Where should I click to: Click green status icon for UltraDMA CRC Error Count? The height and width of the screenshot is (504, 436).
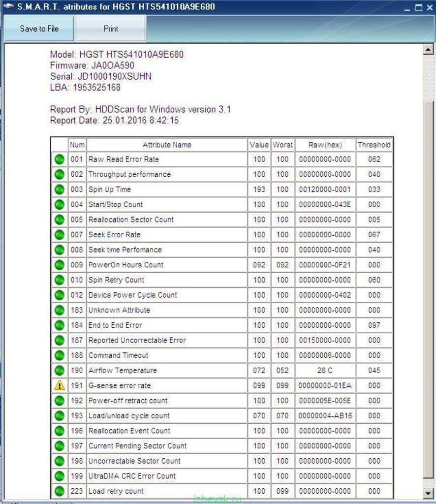[60, 476]
